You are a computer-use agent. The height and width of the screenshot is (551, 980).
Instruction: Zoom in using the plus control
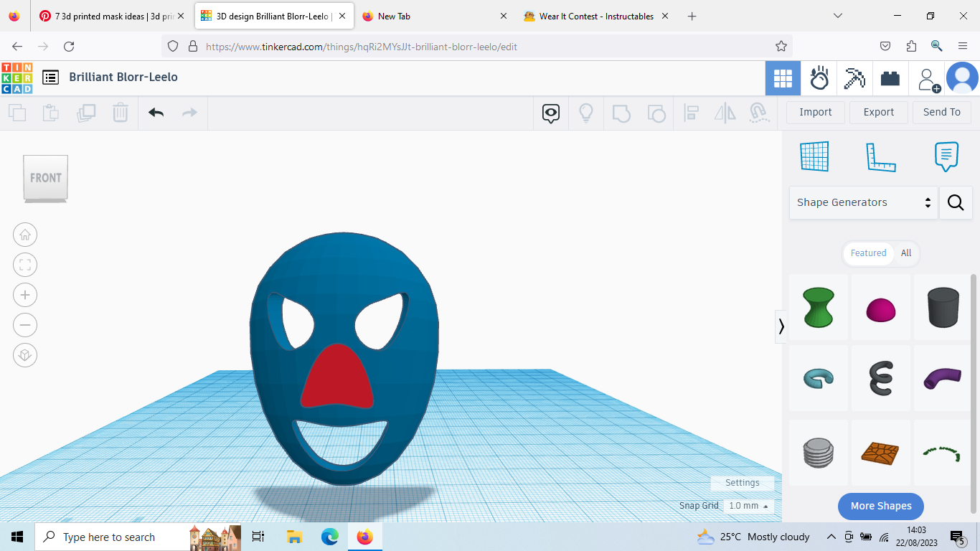click(x=25, y=295)
